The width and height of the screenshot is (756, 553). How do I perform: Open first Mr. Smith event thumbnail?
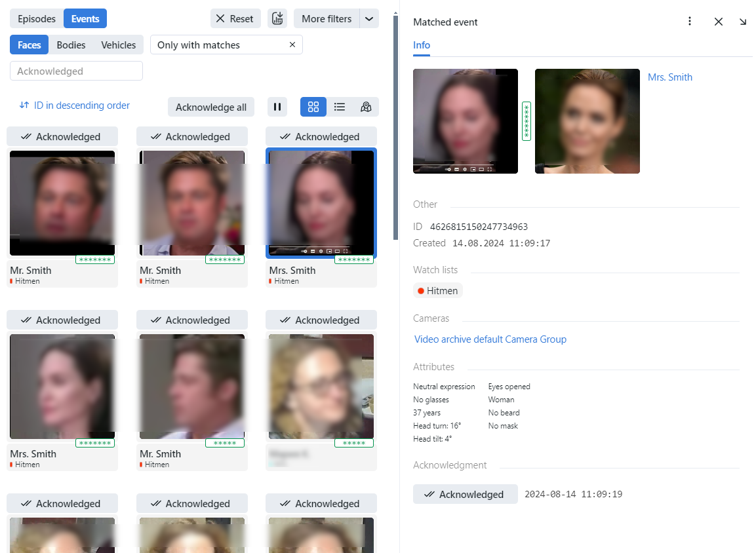(x=62, y=203)
